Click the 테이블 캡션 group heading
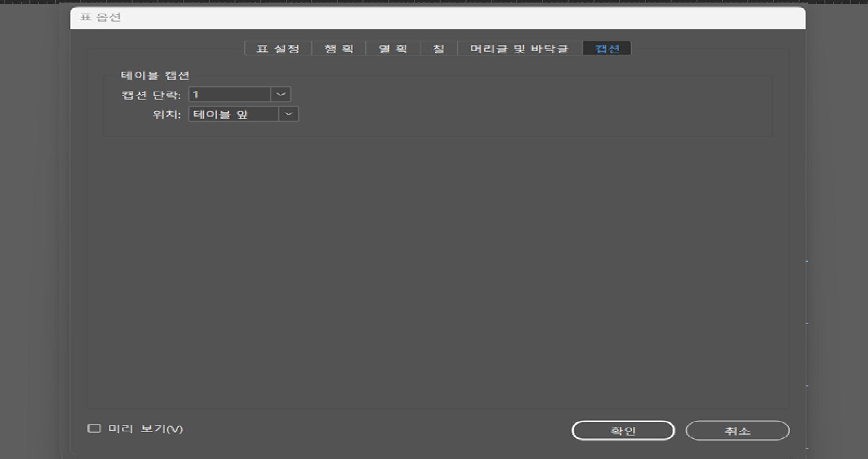The height and width of the screenshot is (459, 868). click(x=155, y=75)
